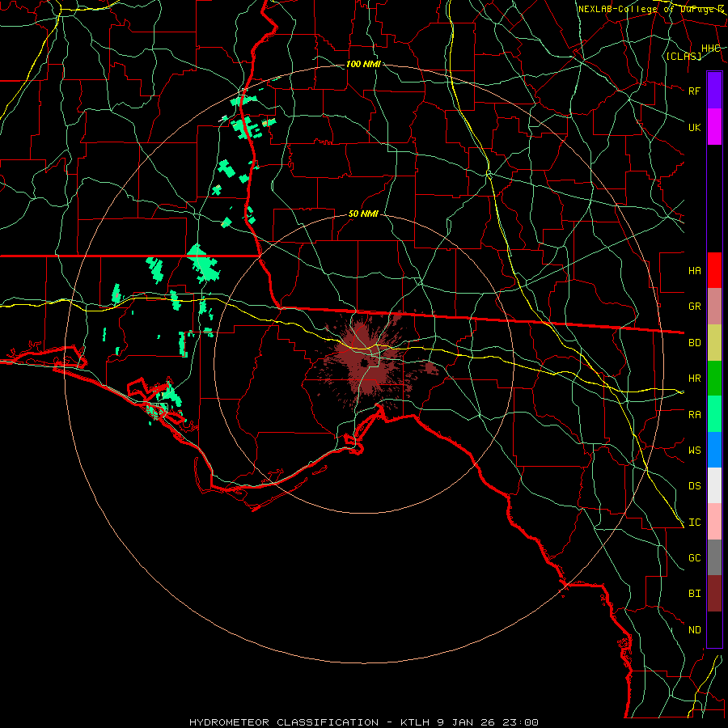Click the BI brown legend swatch
728x728 pixels.
click(714, 594)
